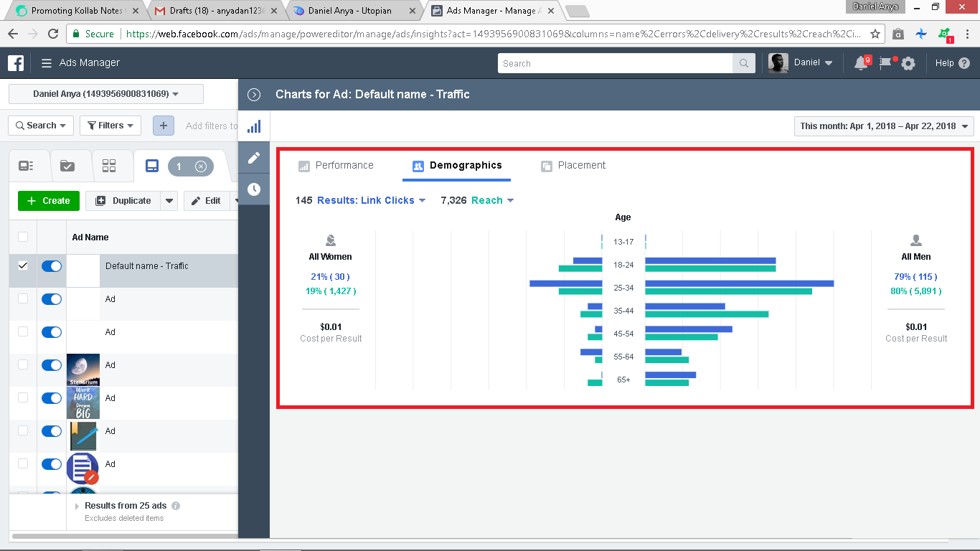Toggle the select-all checkbox in the header row
Screen dimensions: 980x551
pos(23,237)
